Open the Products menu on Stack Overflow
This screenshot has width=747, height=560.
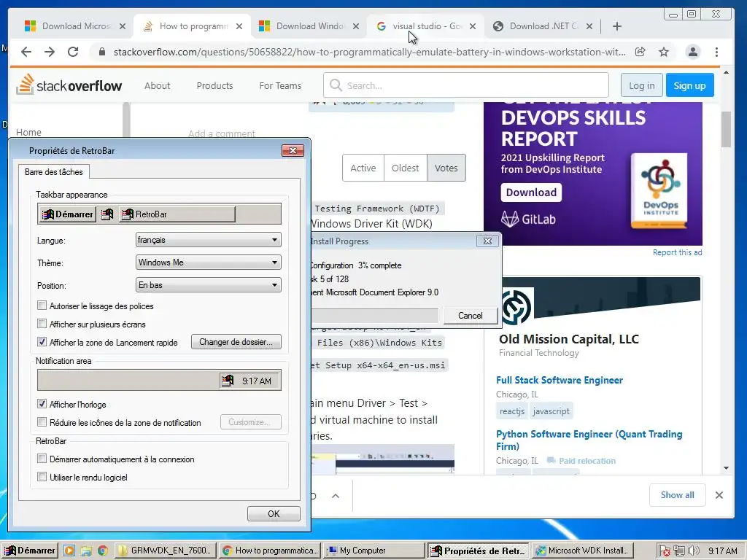point(215,86)
